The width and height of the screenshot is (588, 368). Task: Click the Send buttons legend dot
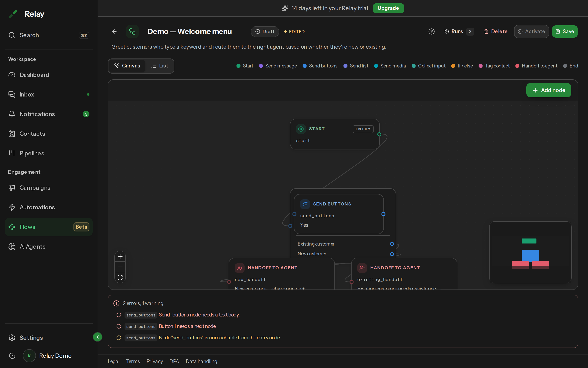point(304,66)
